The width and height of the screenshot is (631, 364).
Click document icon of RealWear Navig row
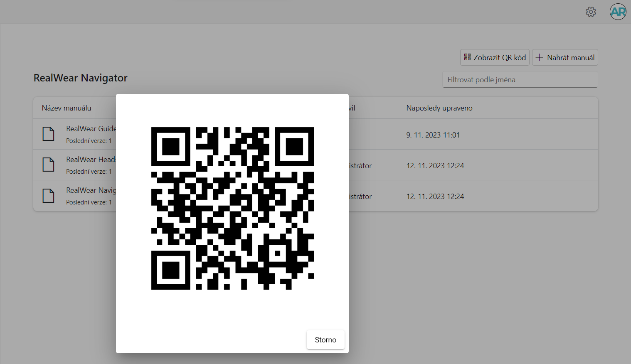pyautogui.click(x=49, y=195)
